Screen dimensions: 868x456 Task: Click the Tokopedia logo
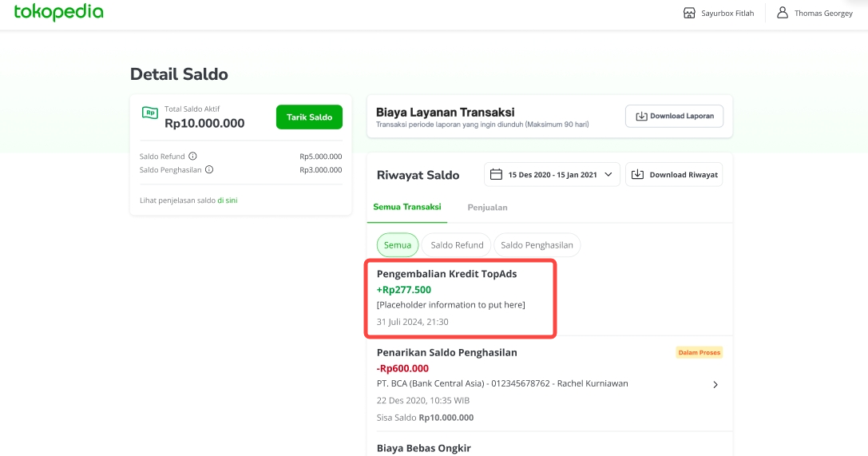coord(58,13)
